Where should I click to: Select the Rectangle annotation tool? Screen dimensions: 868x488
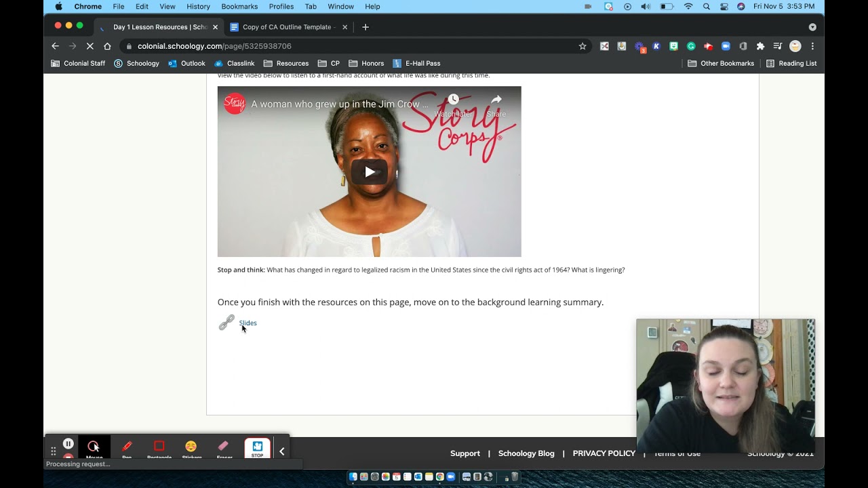coord(159,448)
